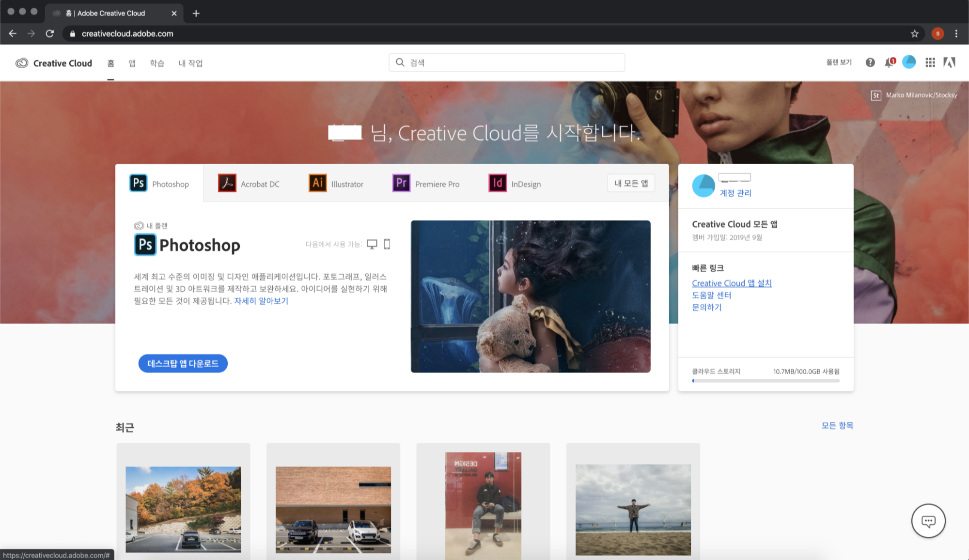Open the 문의하기 link

(x=707, y=307)
